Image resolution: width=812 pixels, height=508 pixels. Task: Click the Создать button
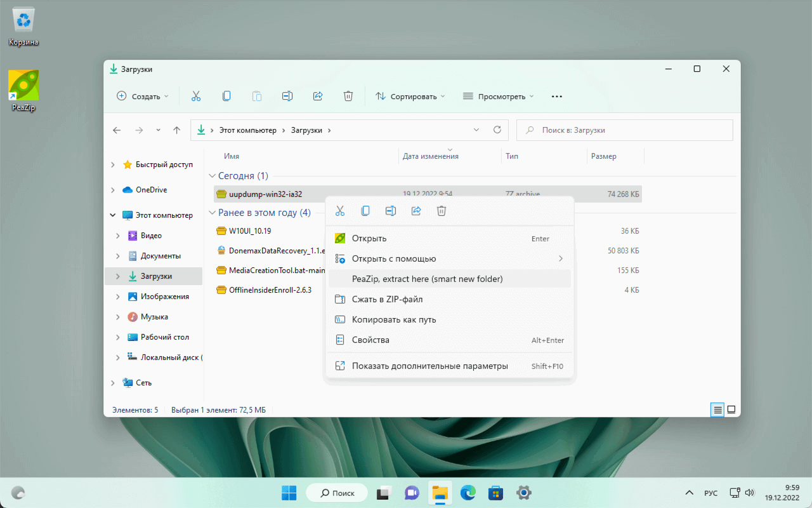coord(143,97)
